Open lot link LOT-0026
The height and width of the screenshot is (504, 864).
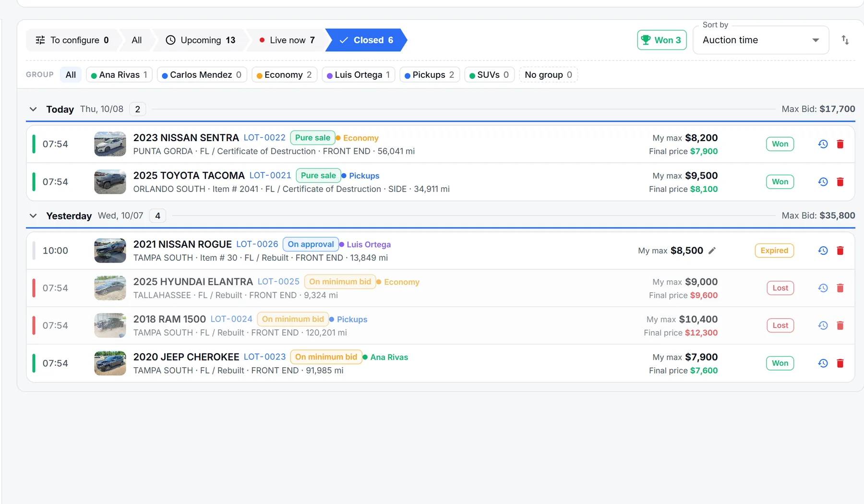click(257, 244)
